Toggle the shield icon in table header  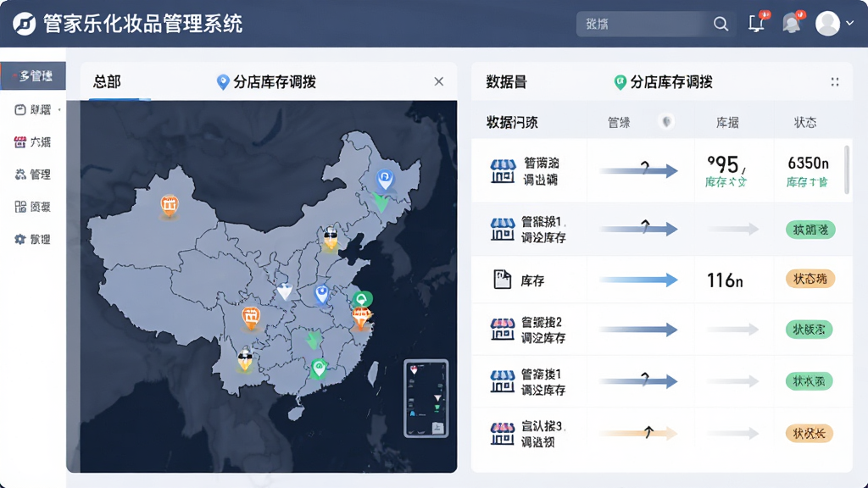(666, 121)
